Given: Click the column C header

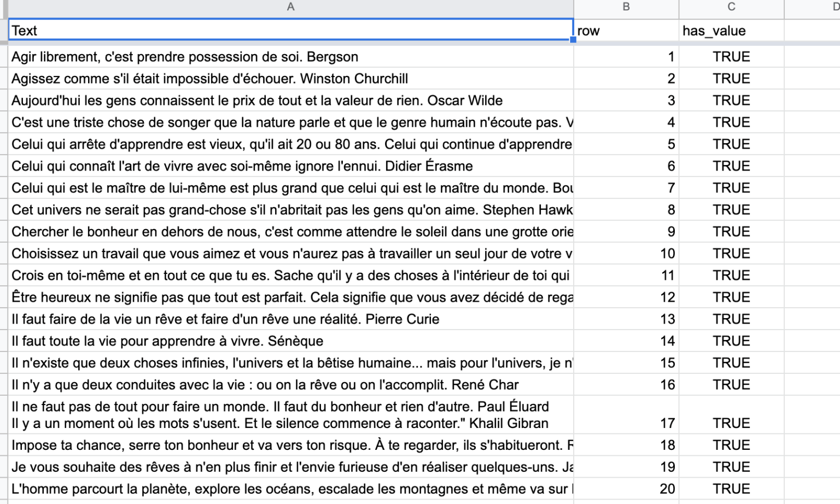Looking at the screenshot, I should pos(731,7).
